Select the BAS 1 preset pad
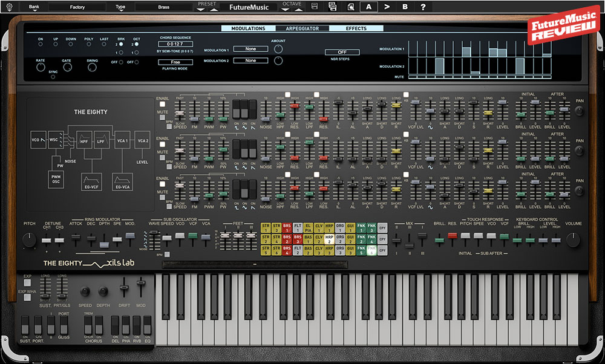This screenshot has height=364, width=605. coord(308,239)
